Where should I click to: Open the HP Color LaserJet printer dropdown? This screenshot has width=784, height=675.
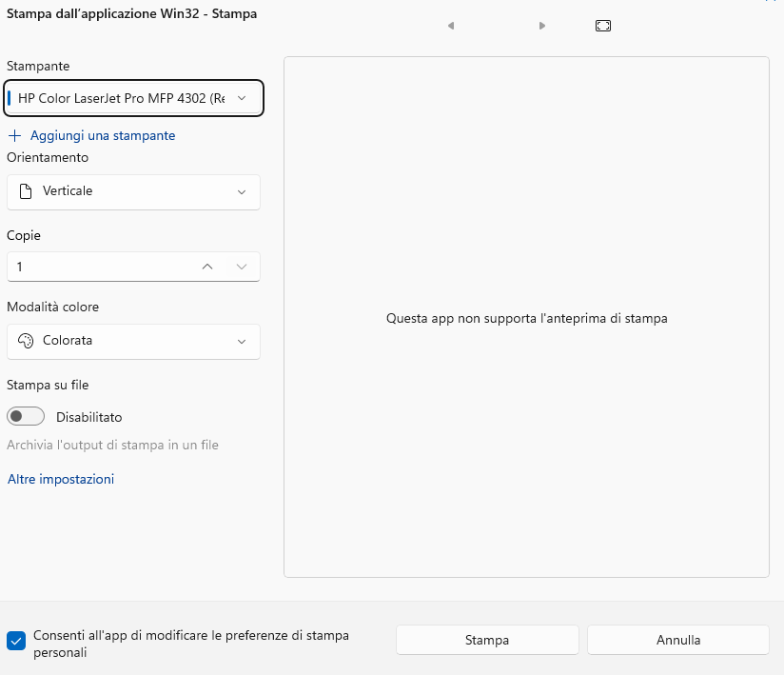click(133, 98)
